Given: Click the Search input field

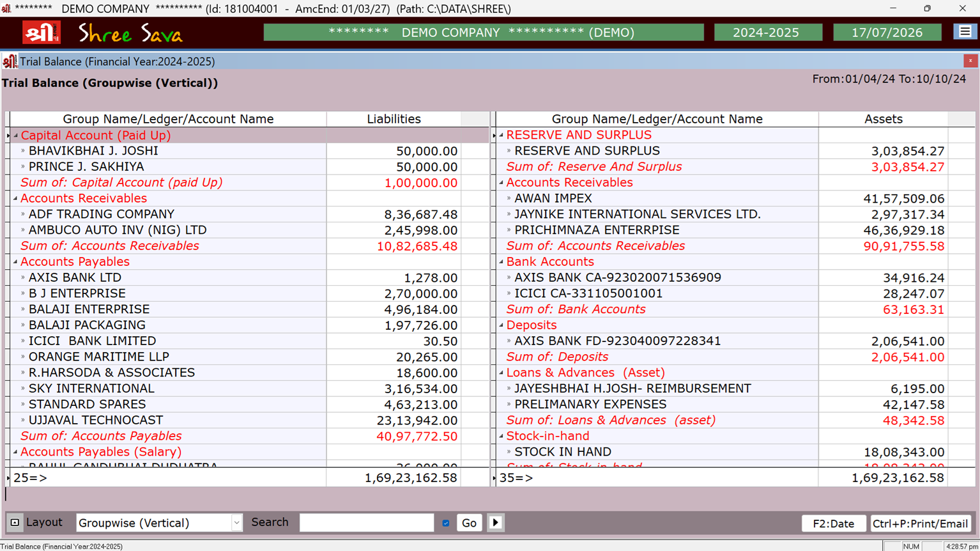Looking at the screenshot, I should pyautogui.click(x=367, y=523).
